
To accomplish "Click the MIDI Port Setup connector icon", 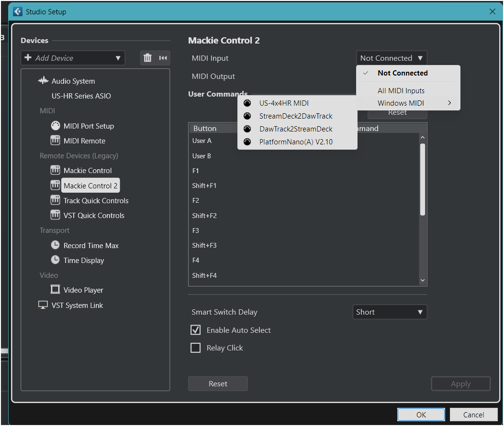I will (x=56, y=126).
